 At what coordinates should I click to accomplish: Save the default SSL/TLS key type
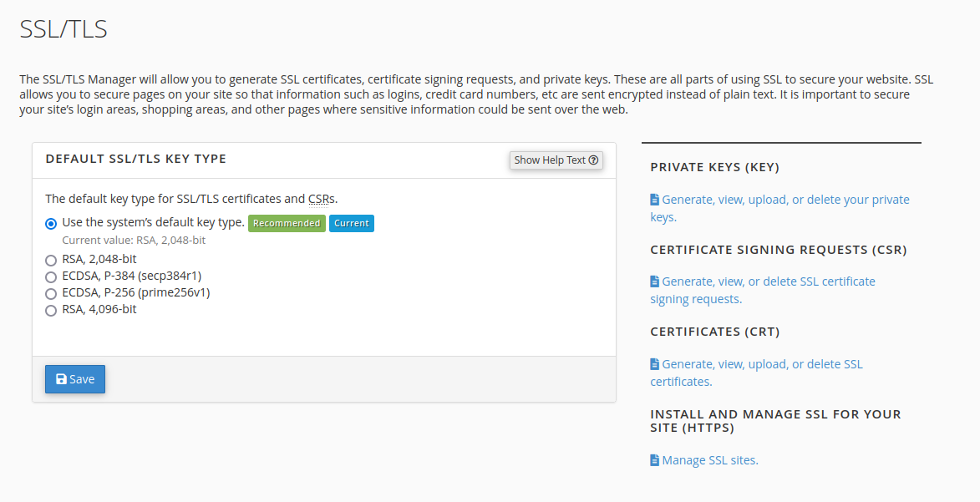74,378
